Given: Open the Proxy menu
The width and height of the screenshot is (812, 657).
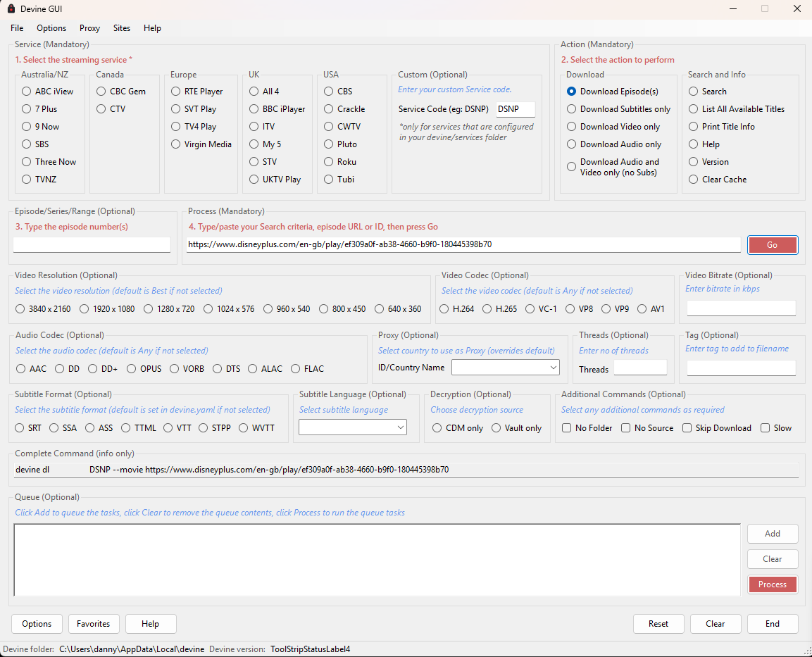Looking at the screenshot, I should click(89, 28).
